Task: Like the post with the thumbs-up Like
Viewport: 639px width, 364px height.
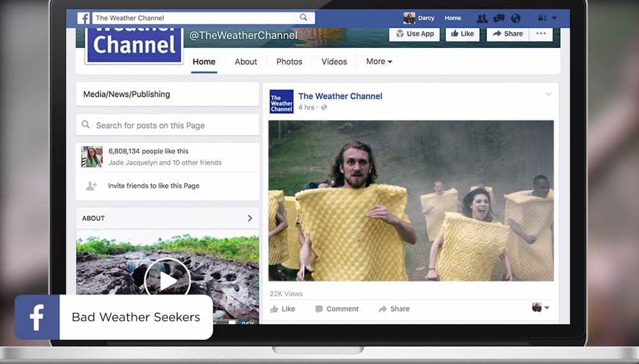Action: coord(282,309)
